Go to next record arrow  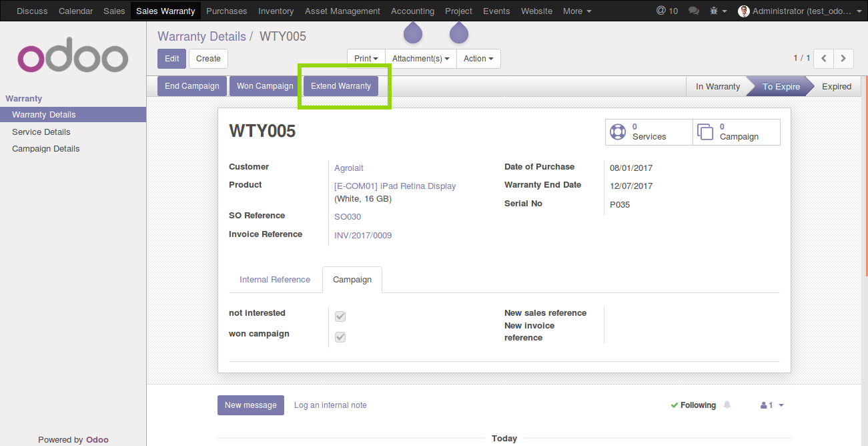843,59
